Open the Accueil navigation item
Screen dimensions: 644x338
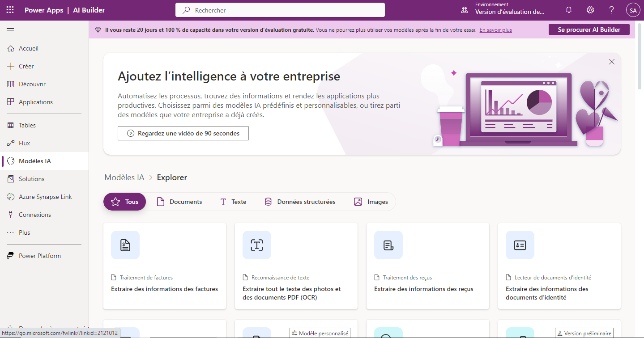tap(44, 48)
